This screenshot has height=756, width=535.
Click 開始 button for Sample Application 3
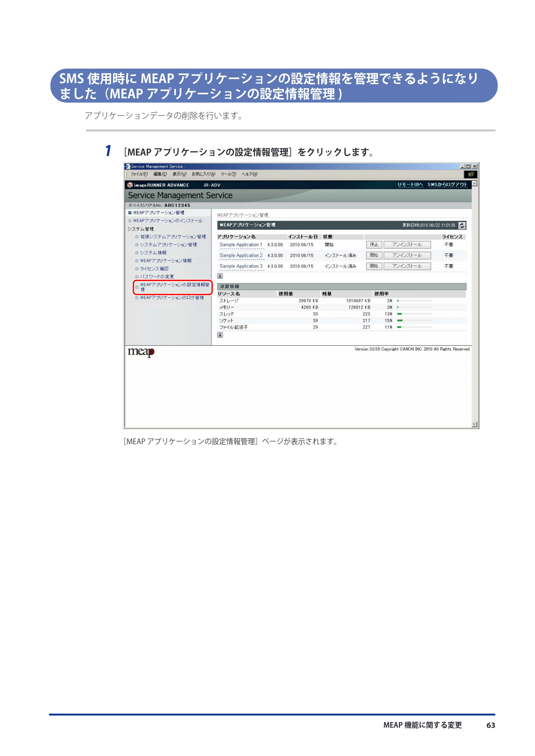(374, 266)
